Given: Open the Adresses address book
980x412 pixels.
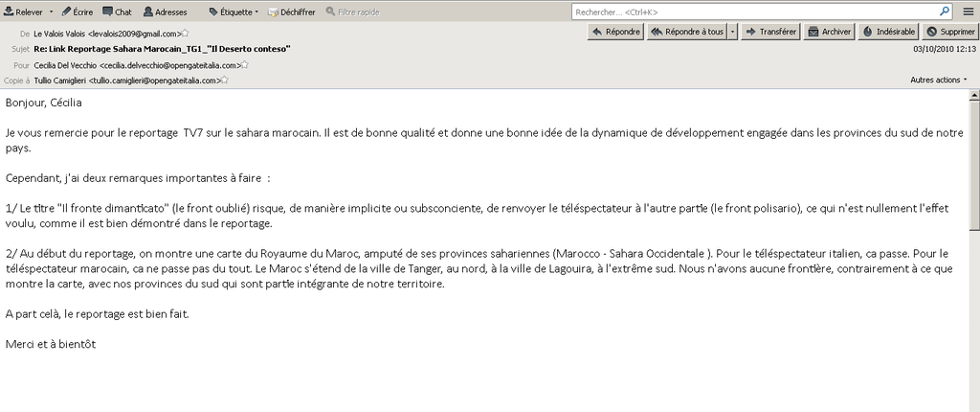Looking at the screenshot, I should (x=165, y=11).
